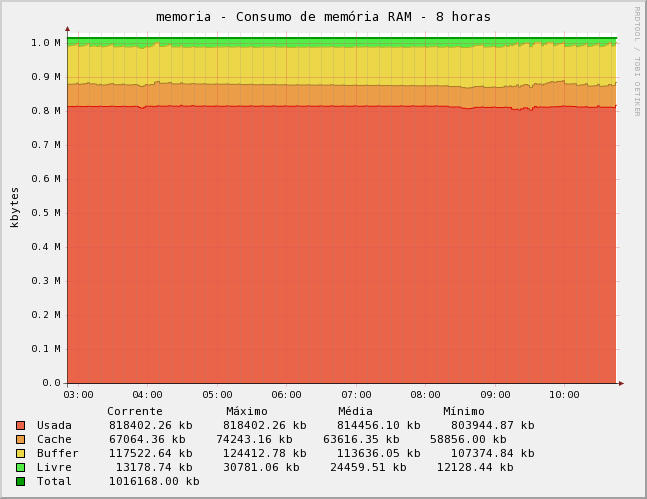647x499 pixels.
Task: Click the 0.3 M y-axis label
Action: point(46,281)
